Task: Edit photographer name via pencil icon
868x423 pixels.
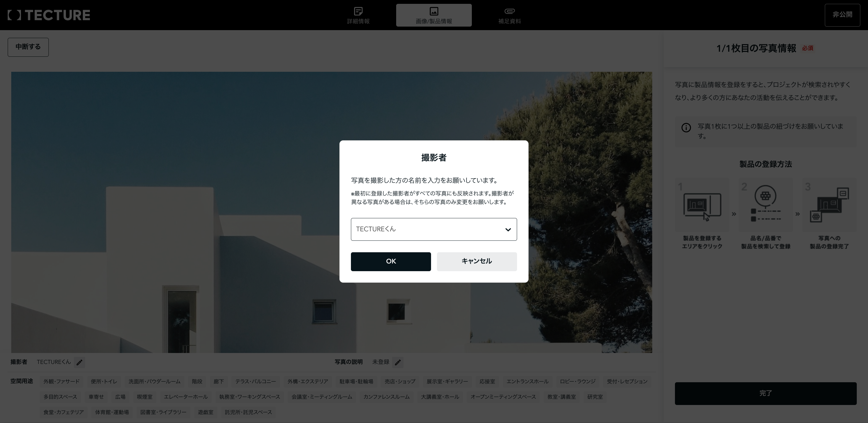Action: click(x=80, y=362)
